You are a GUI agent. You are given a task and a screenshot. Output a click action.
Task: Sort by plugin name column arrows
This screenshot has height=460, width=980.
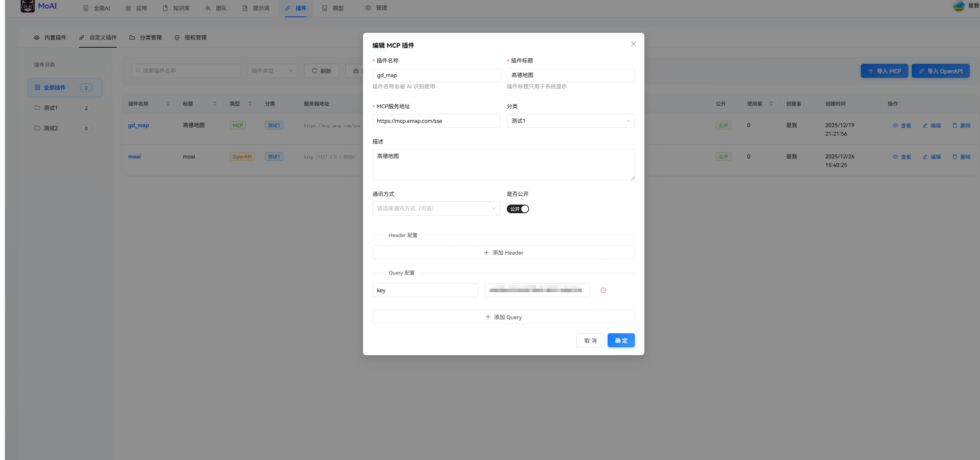point(168,104)
